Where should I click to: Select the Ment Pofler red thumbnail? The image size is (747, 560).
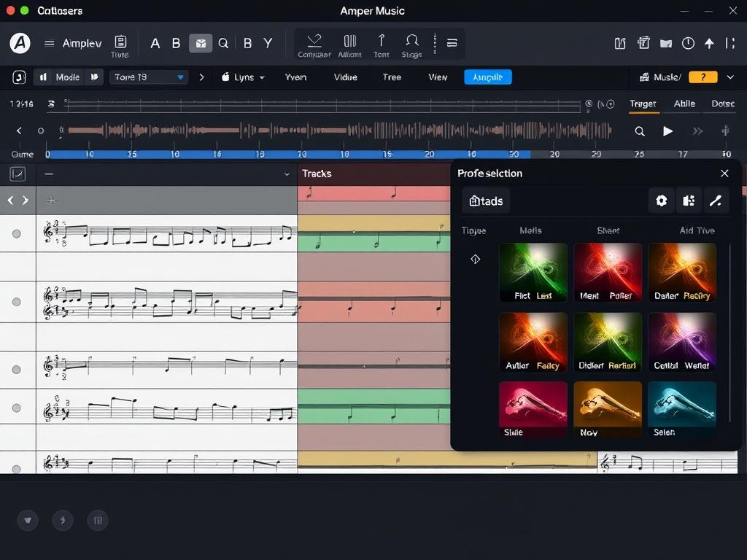pos(608,273)
